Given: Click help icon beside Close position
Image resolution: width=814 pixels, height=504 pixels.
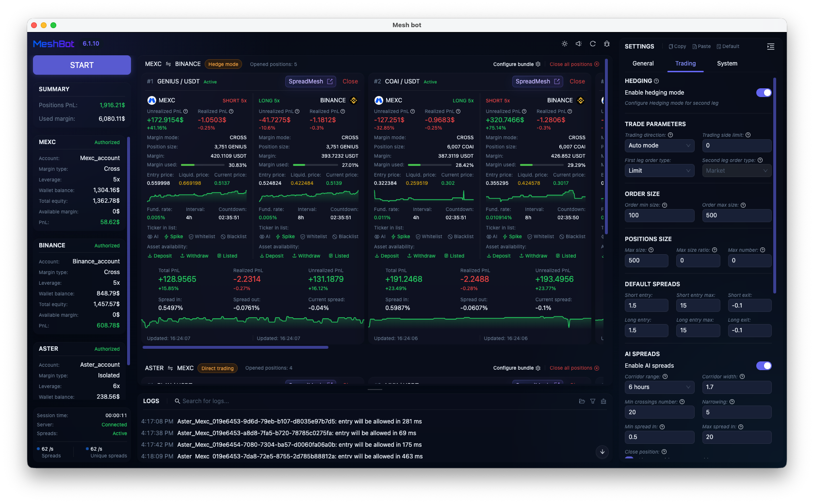Looking at the screenshot, I should tap(664, 452).
